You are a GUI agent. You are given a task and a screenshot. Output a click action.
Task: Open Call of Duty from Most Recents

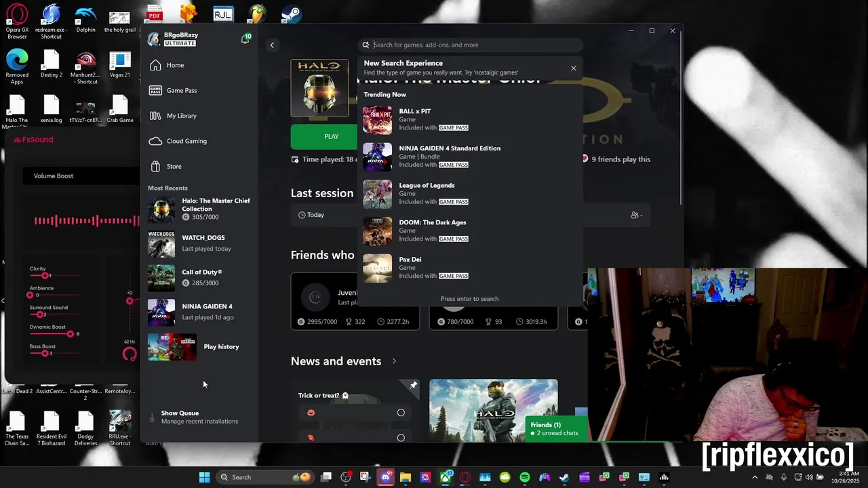tap(199, 278)
